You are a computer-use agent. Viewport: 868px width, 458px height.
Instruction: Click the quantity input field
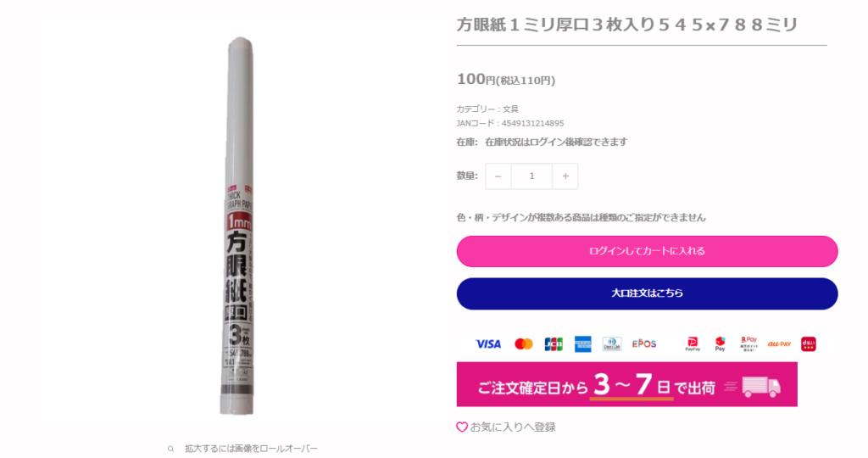(x=531, y=176)
